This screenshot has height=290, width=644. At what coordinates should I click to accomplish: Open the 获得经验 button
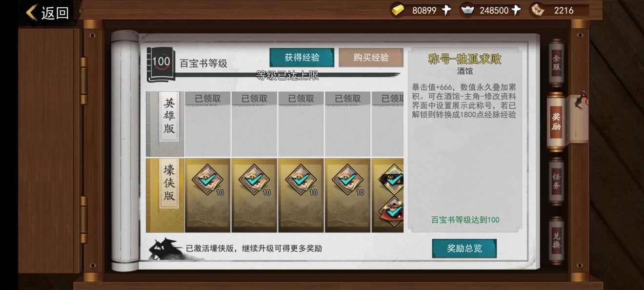(x=302, y=57)
